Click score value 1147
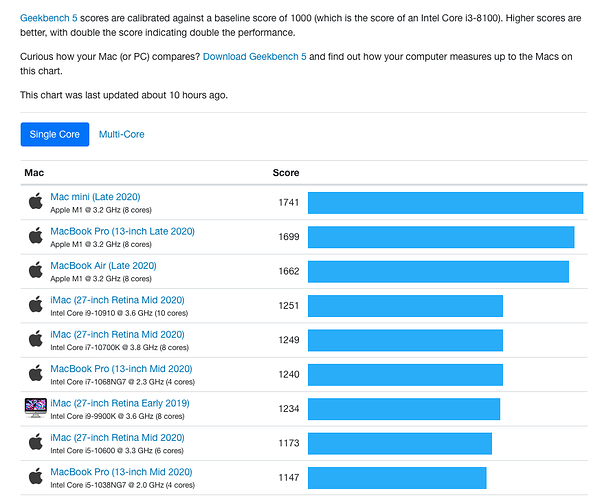 click(289, 477)
